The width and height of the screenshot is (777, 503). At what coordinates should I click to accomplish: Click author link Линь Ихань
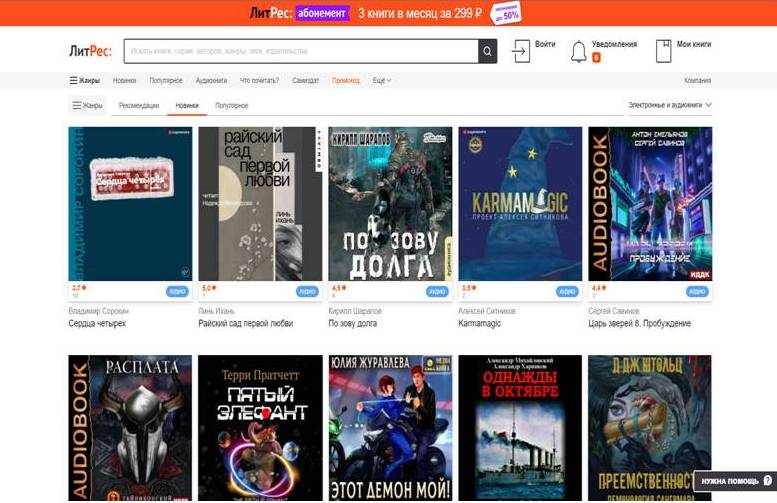pos(217,311)
